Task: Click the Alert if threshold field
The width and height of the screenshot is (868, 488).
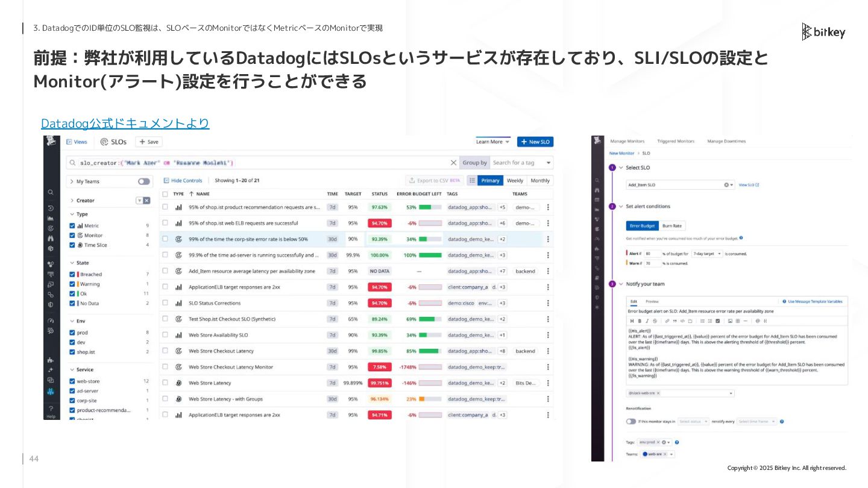Action: click(x=651, y=254)
